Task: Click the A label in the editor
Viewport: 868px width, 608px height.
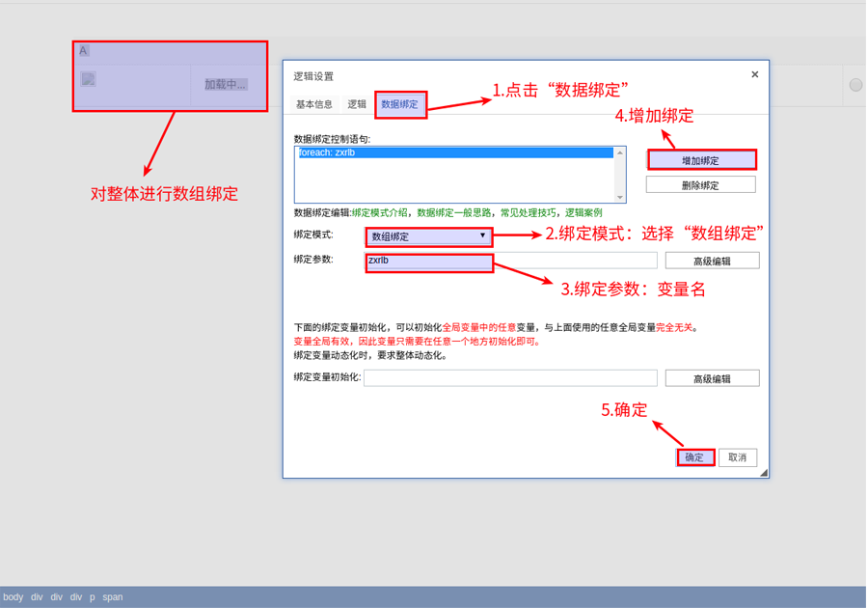Action: tap(83, 51)
